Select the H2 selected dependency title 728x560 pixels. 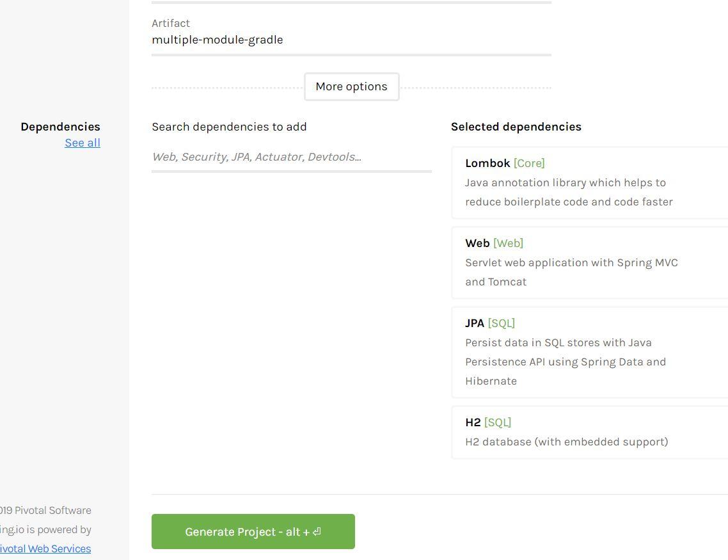[473, 422]
